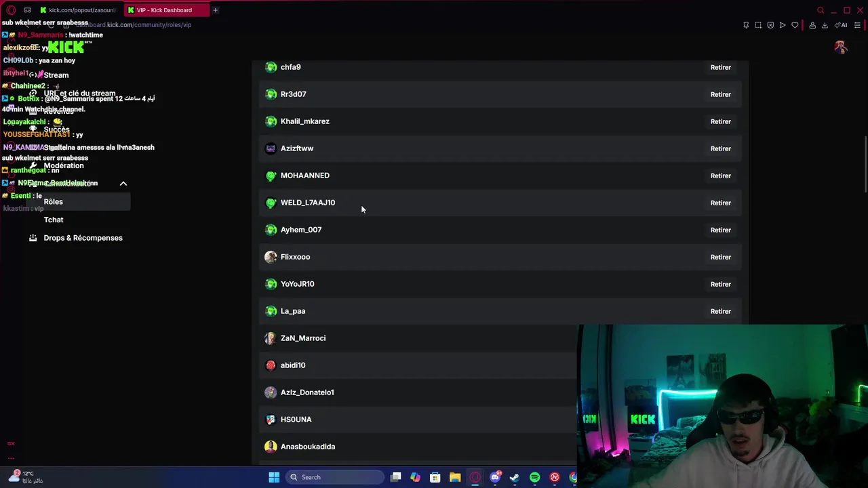Click the Flixxooo profile avatar
Image resolution: width=868 pixels, height=488 pixels.
(271, 257)
